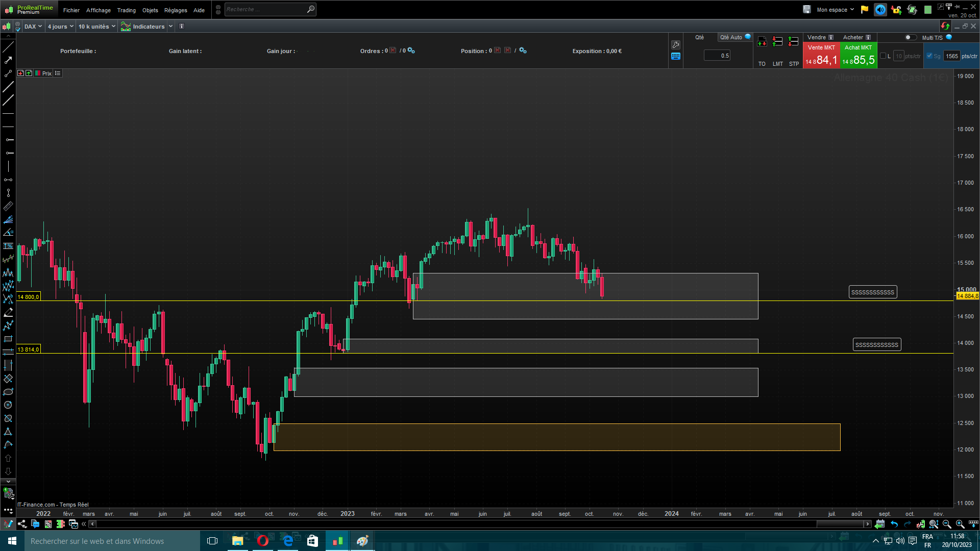Select the TO order type icon

point(762,42)
